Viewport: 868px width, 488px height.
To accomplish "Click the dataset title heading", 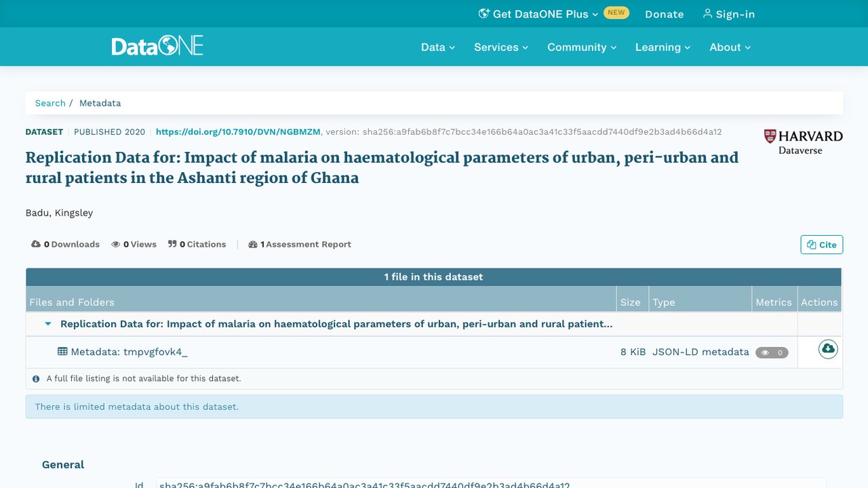I will tap(382, 167).
